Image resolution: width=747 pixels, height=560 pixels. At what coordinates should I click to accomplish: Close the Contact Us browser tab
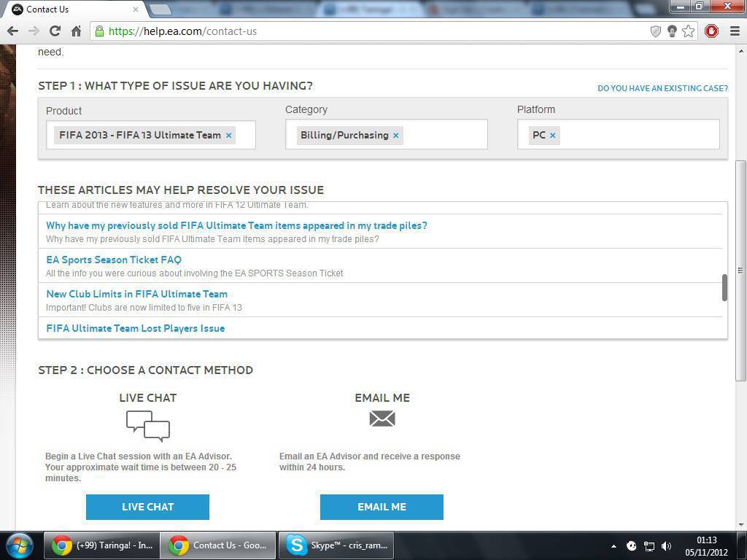pos(135,9)
